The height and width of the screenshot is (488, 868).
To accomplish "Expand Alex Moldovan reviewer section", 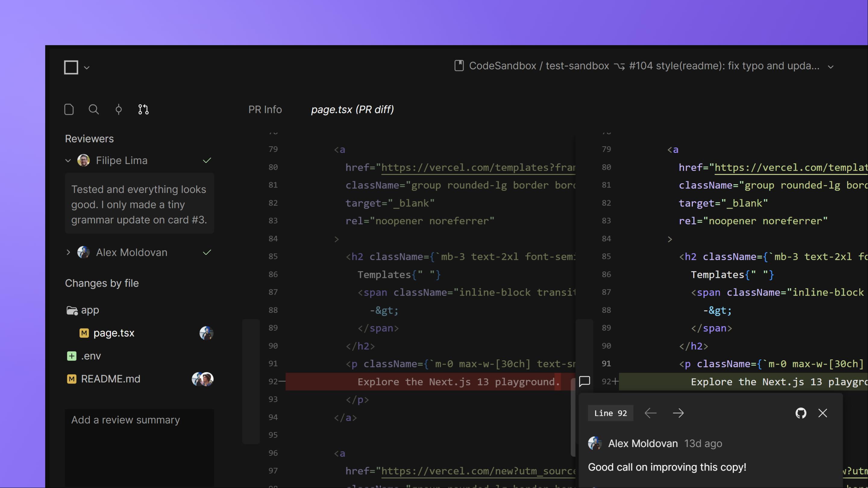I will 68,252.
